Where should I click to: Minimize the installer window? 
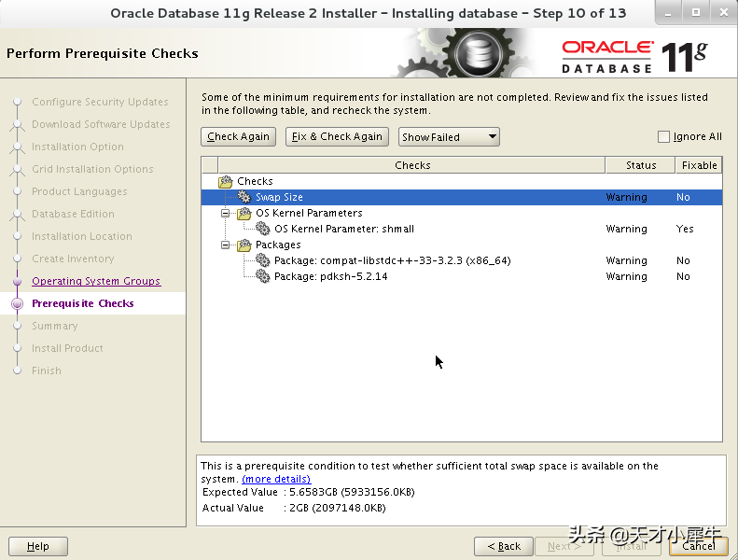(668, 13)
